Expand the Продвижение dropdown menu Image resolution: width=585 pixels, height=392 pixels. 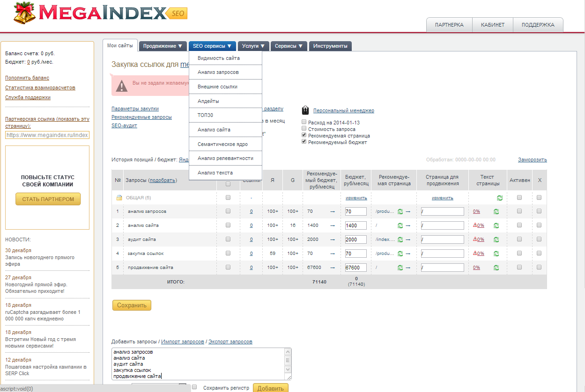click(x=163, y=46)
